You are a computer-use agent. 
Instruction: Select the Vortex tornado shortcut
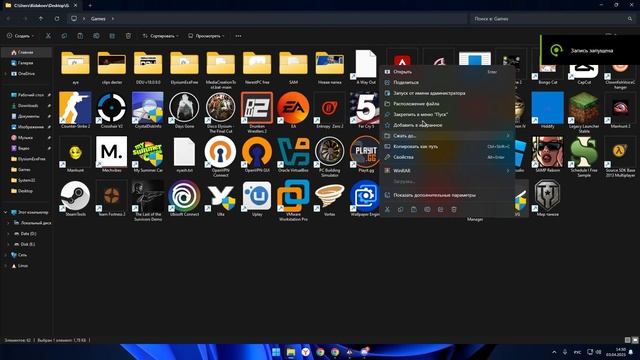[x=329, y=196]
